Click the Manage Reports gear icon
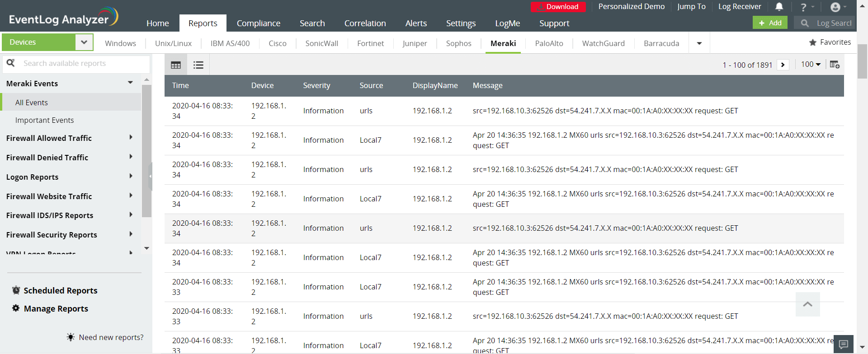 point(16,308)
